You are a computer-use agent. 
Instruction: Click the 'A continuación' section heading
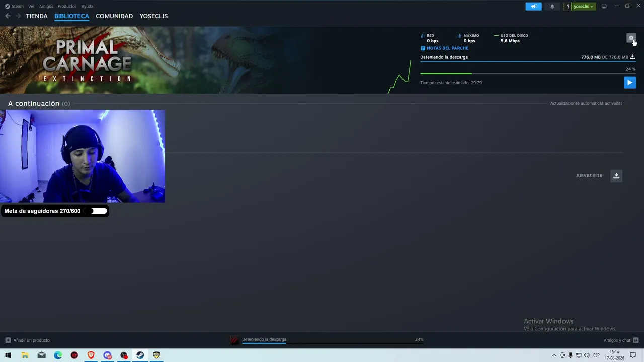click(x=34, y=103)
